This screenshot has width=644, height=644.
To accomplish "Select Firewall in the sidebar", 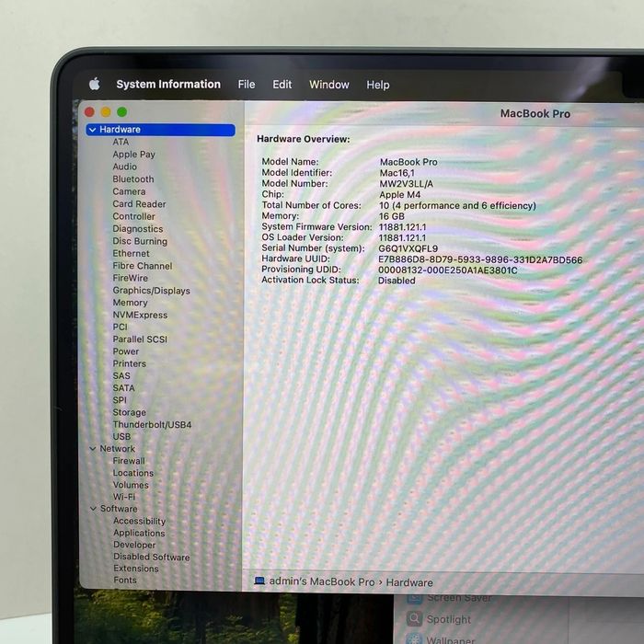I will coord(129,461).
